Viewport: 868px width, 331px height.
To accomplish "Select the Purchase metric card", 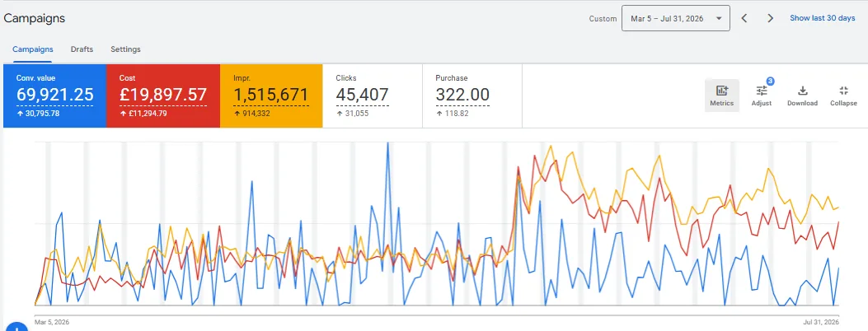I will (x=472, y=96).
